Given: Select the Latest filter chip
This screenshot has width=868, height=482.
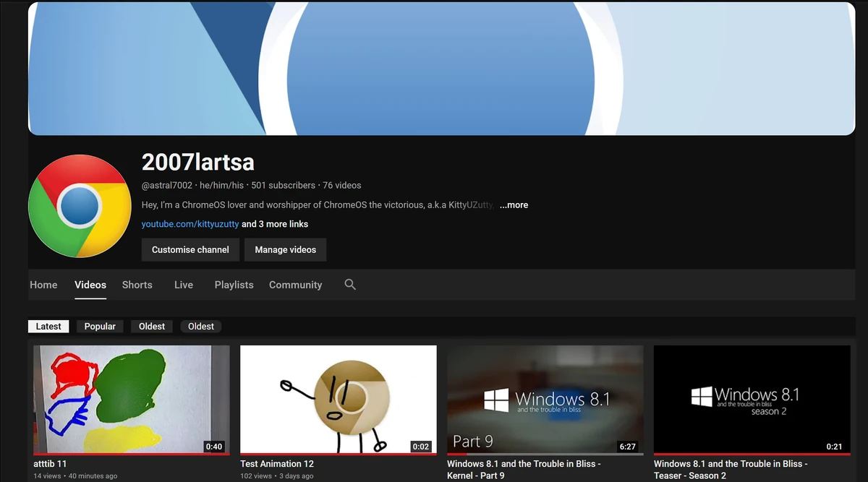Looking at the screenshot, I should coord(48,326).
